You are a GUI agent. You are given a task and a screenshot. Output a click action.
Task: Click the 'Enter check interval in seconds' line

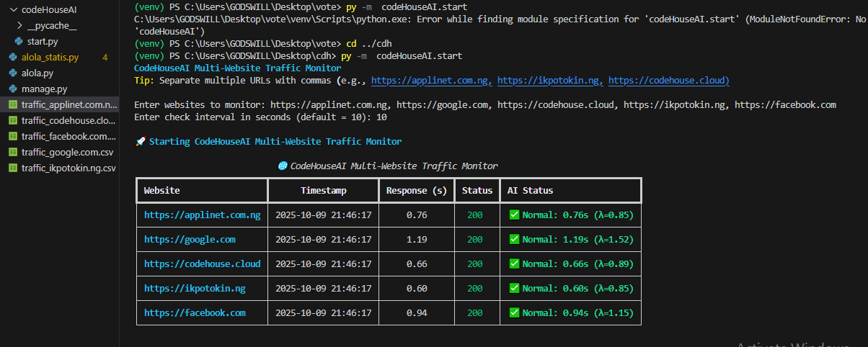click(260, 117)
